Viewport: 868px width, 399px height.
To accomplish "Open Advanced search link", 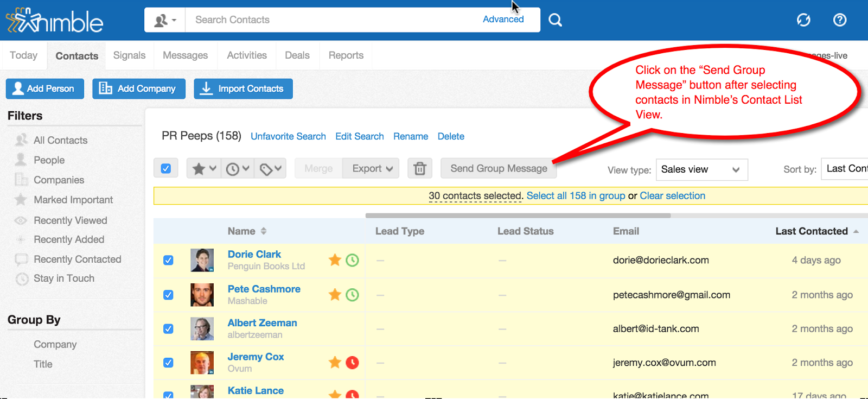I will [503, 19].
